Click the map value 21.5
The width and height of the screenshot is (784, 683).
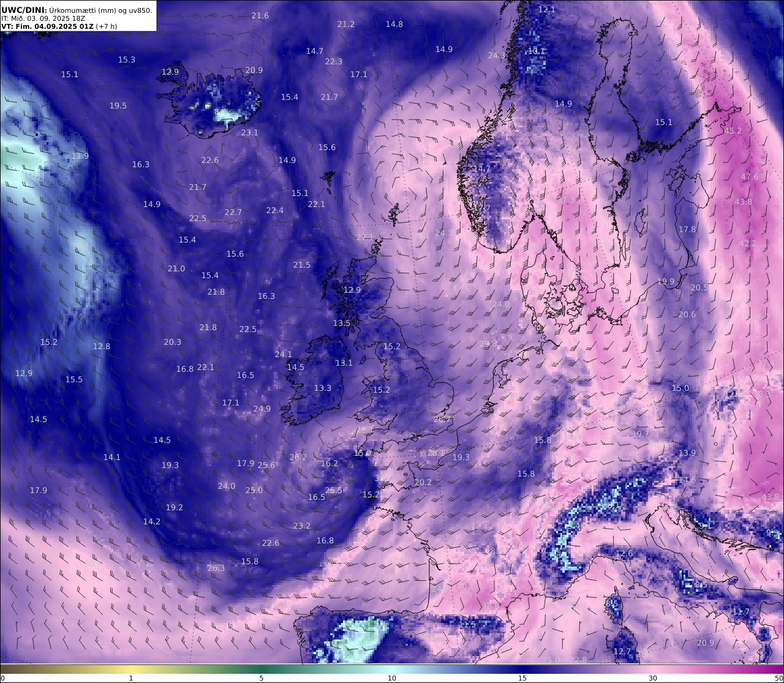click(302, 265)
